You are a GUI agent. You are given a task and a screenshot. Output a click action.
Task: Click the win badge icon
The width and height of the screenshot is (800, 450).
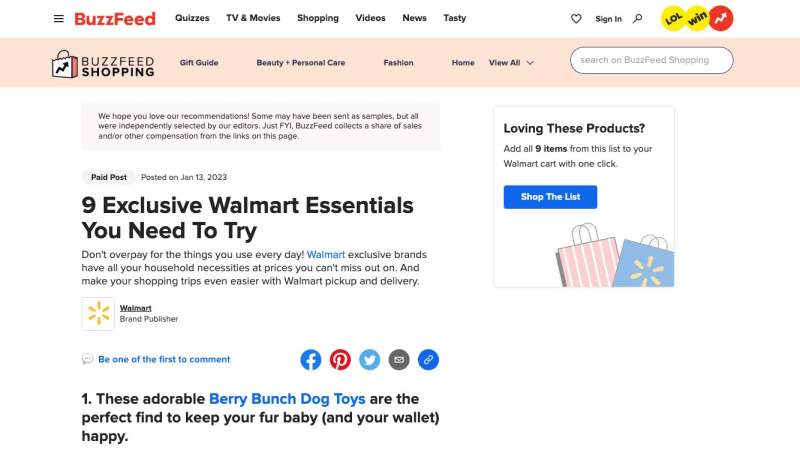(x=697, y=19)
